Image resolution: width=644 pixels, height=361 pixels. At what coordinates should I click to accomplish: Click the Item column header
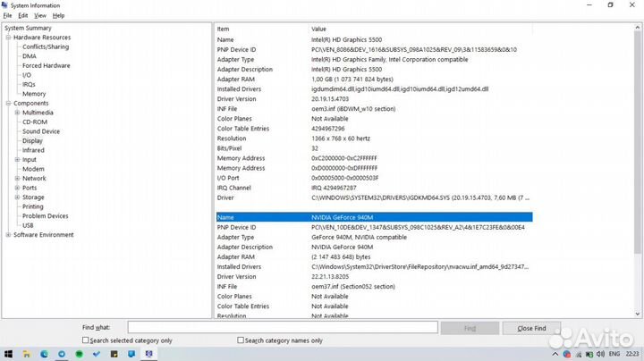point(262,29)
